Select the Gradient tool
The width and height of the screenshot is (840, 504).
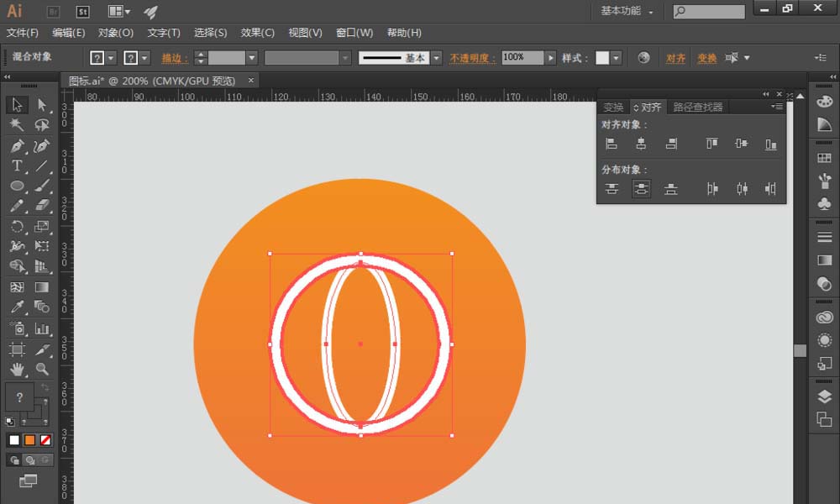tap(42, 287)
